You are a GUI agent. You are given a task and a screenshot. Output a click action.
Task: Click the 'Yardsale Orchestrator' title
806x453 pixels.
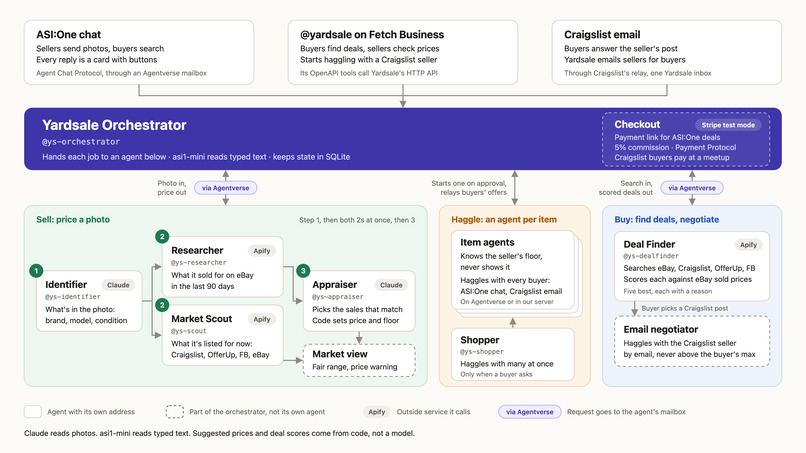[114, 125]
